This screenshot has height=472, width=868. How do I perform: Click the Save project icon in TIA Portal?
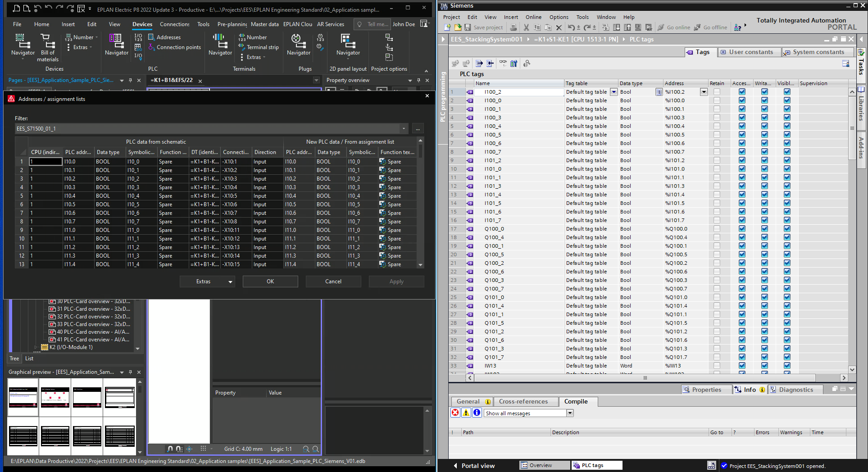click(x=468, y=27)
